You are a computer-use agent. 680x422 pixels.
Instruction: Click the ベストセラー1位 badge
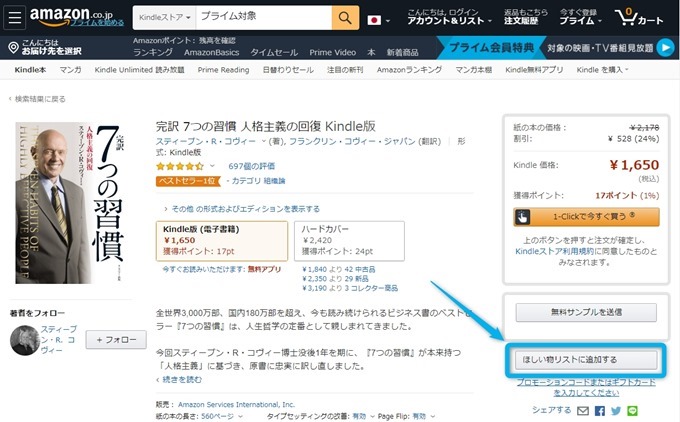pos(188,181)
